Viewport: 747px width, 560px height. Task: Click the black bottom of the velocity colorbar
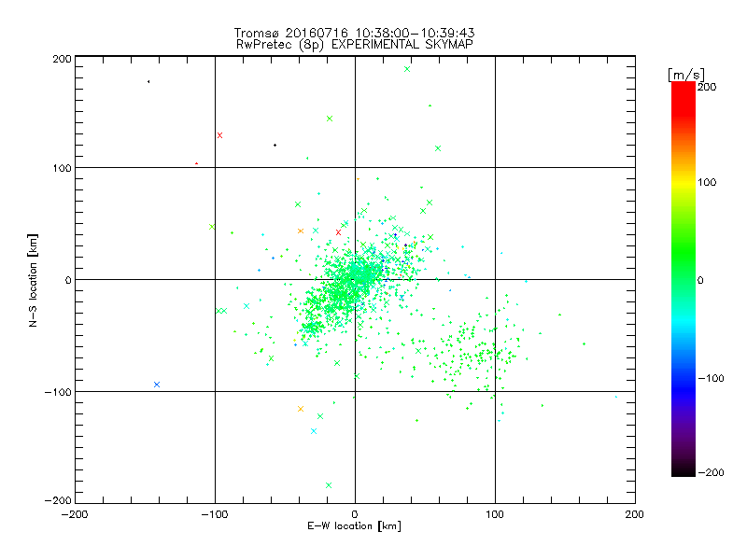click(x=684, y=469)
